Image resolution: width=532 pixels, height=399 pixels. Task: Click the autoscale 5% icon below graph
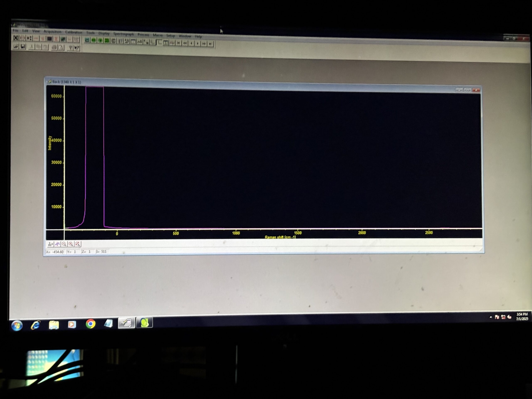50,244
